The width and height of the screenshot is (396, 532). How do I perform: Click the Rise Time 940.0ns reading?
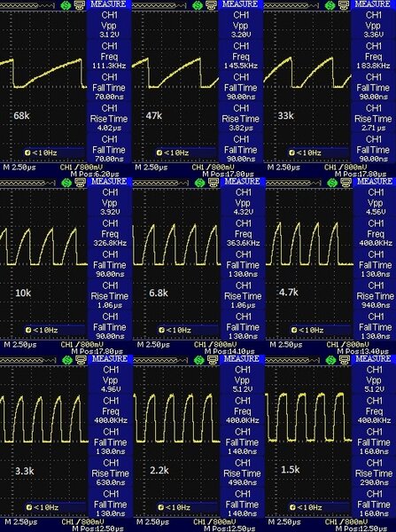point(375,305)
